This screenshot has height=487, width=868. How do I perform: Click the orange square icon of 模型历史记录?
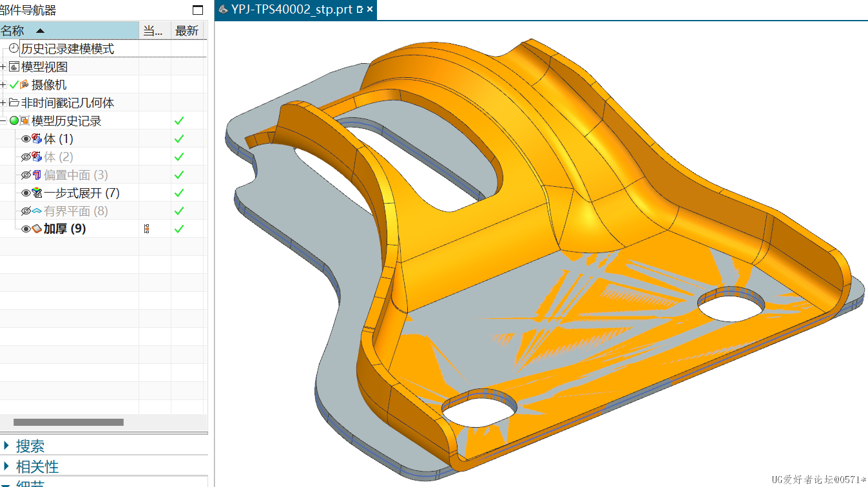coord(25,120)
